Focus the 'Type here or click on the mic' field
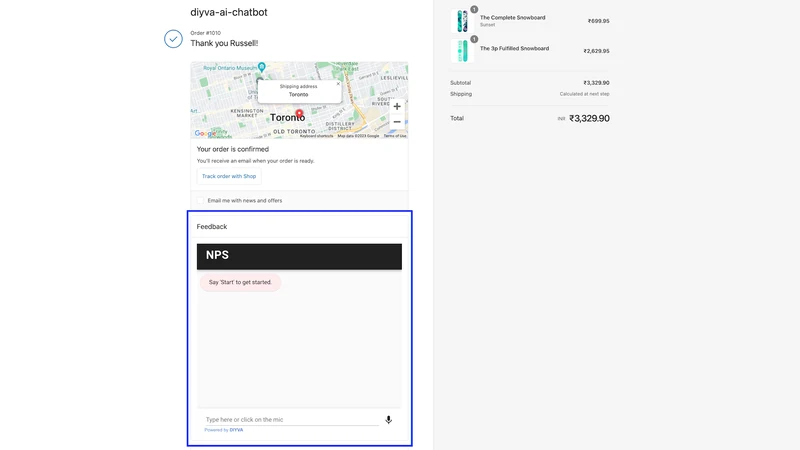The image size is (800, 450). click(292, 419)
